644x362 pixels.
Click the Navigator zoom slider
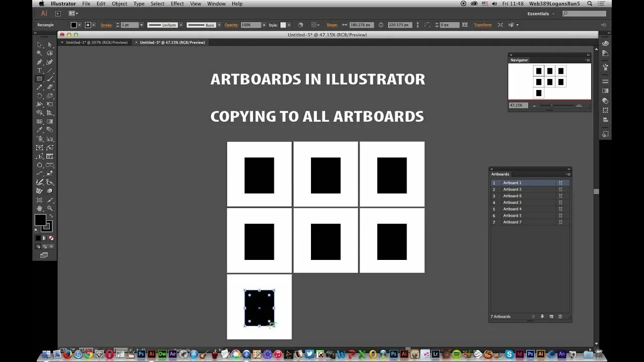[x=557, y=106]
